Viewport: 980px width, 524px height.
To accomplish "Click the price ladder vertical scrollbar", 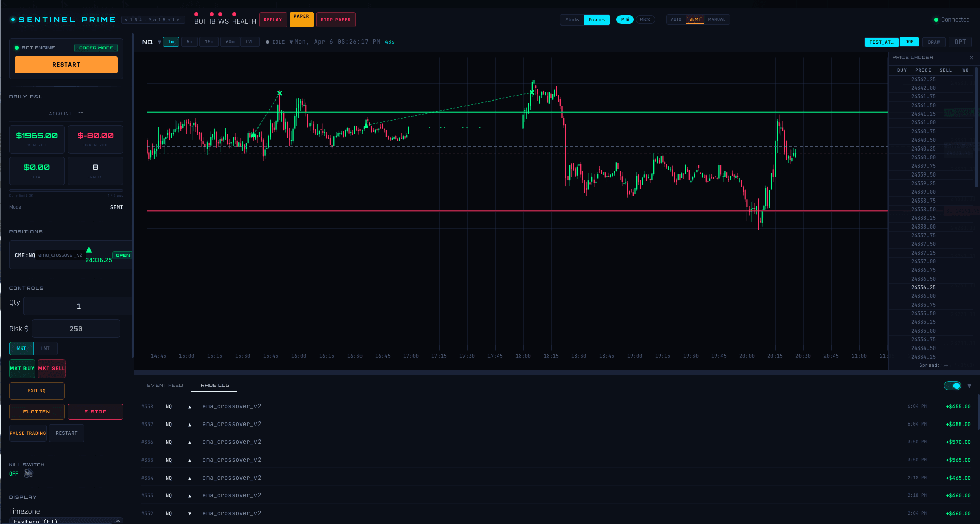I will tap(976, 128).
